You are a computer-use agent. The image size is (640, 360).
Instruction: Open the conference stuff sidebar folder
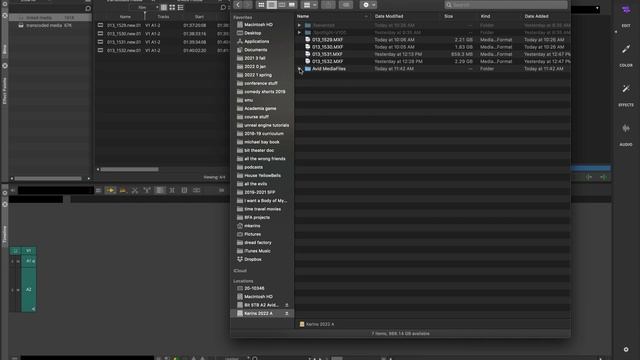(260, 83)
